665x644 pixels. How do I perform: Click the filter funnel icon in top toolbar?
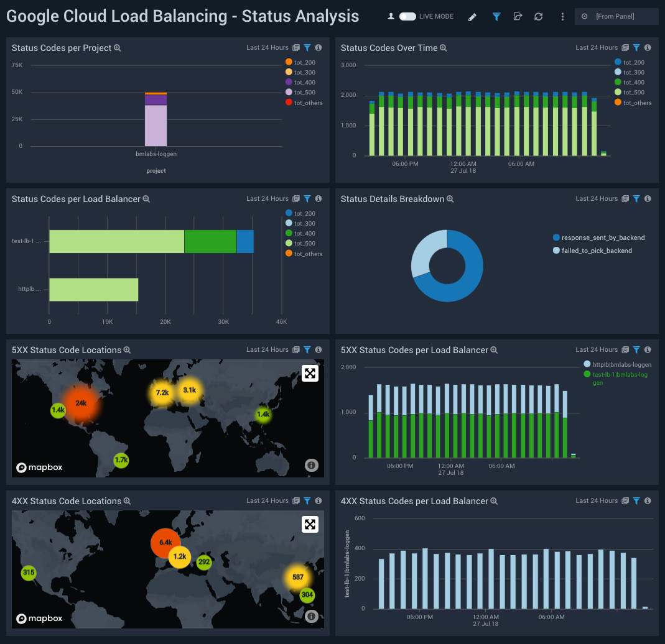coord(496,16)
